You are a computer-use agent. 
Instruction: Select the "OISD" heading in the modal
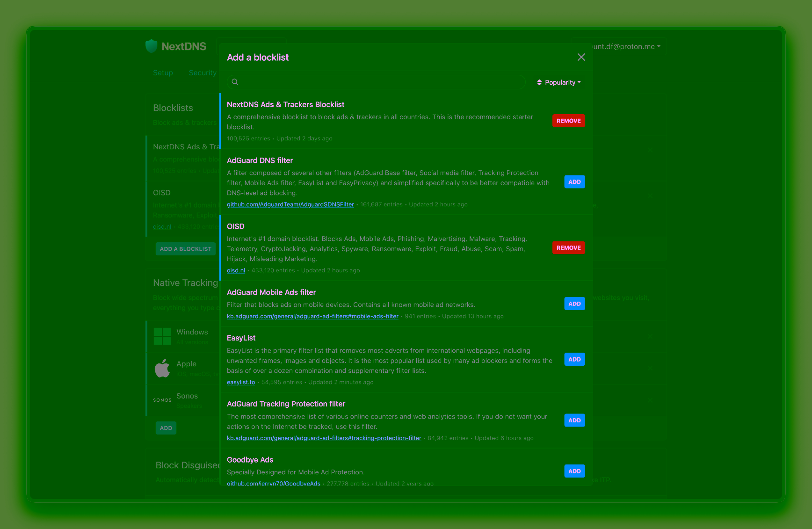tap(236, 226)
